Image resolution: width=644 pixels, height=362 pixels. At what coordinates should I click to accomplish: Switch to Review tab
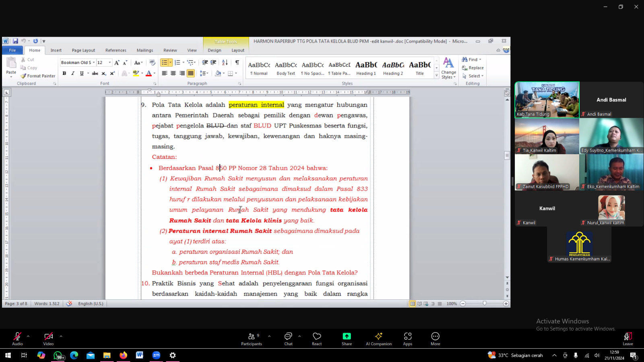click(170, 50)
